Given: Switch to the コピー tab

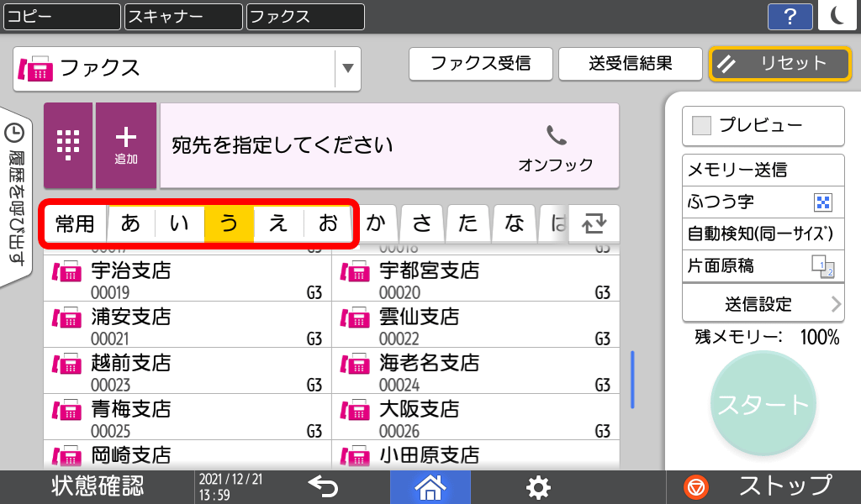Looking at the screenshot, I should coord(61,17).
